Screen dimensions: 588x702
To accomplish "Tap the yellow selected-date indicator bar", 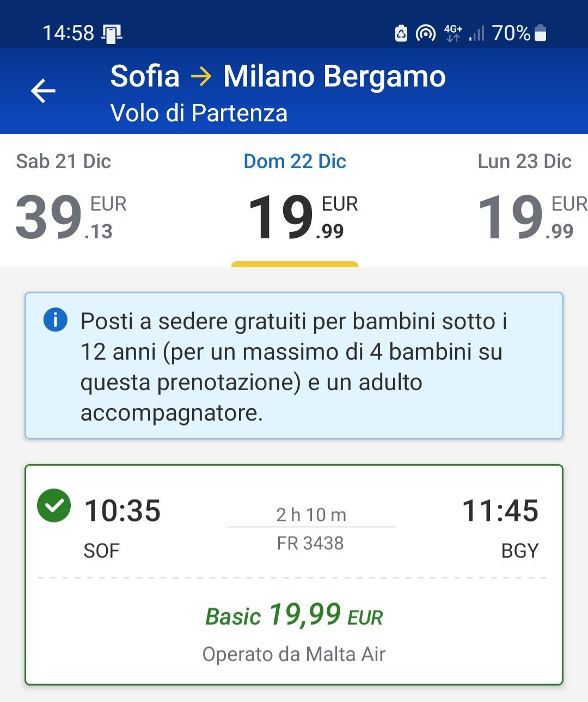I will click(295, 264).
